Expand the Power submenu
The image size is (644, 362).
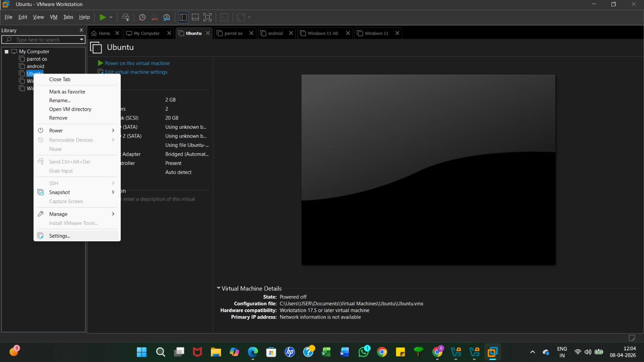tap(77, 131)
